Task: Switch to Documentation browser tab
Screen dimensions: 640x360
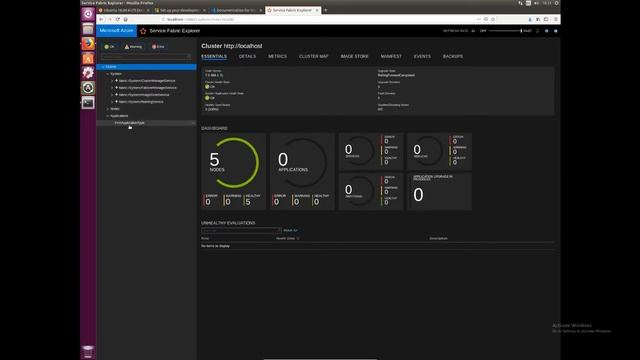Action: click(236, 10)
